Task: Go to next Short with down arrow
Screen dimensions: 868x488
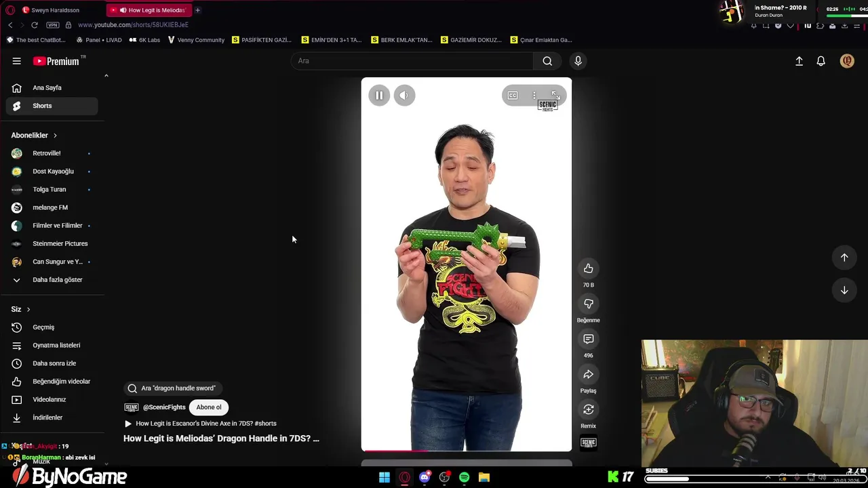Action: [844, 290]
